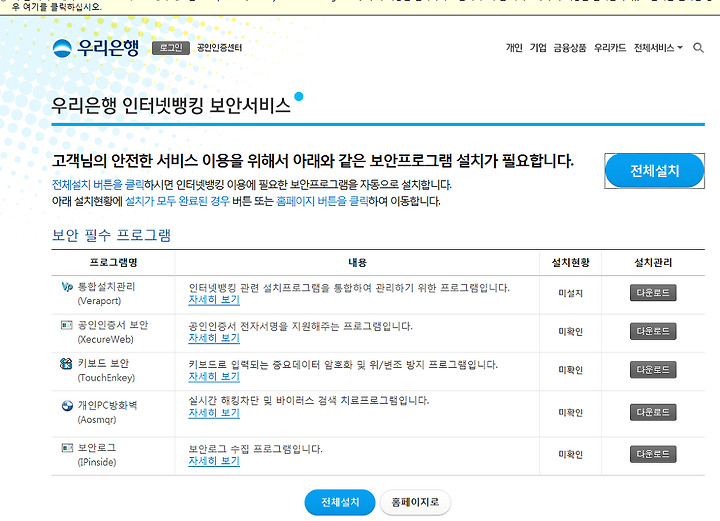
Task: Go to 공인인증센터
Action: tap(219, 48)
